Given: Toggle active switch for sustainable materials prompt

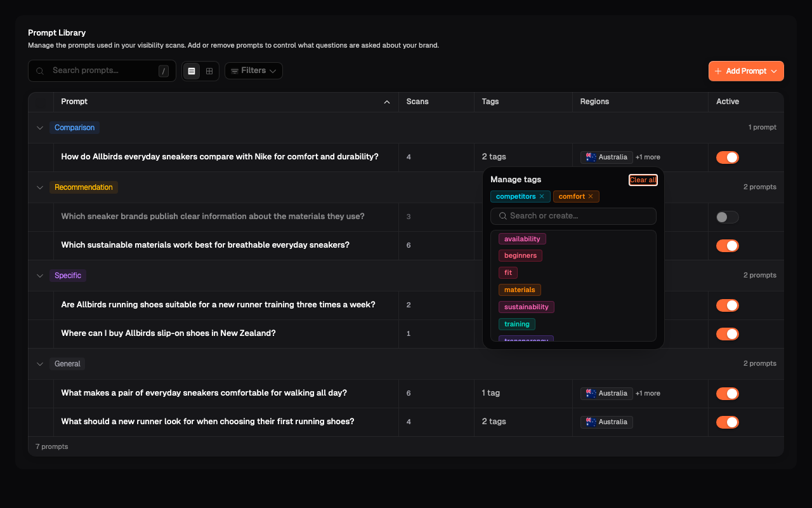Looking at the screenshot, I should coord(728,246).
